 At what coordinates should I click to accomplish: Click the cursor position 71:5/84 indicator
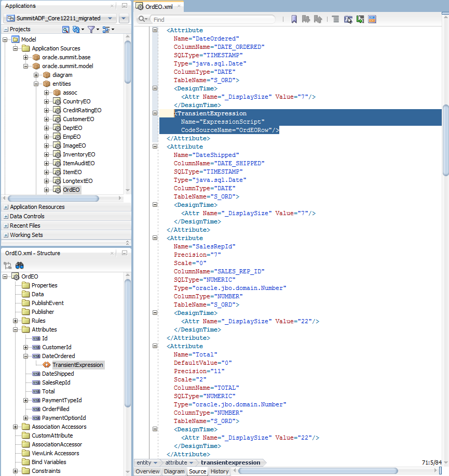[x=432, y=462]
